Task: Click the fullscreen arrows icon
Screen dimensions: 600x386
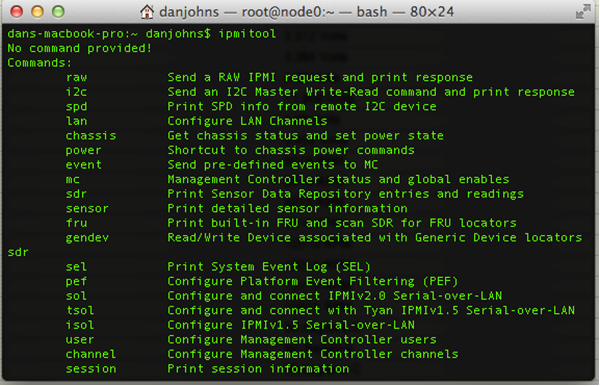Action: coord(583,11)
